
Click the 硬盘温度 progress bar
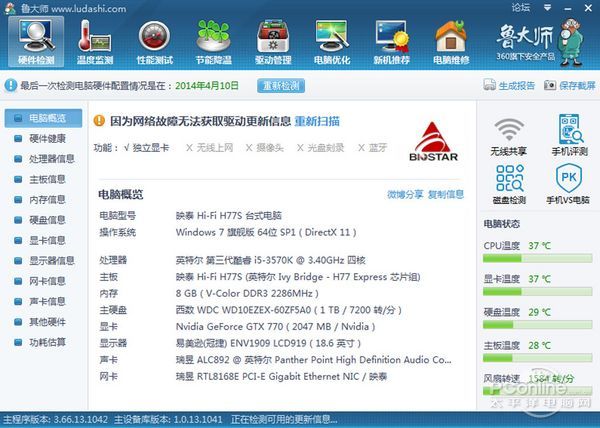click(538, 325)
